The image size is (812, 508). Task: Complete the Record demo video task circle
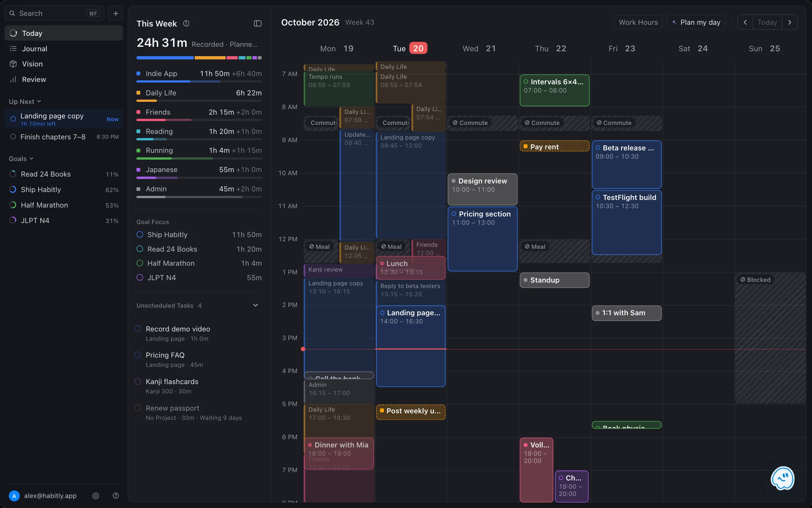click(138, 329)
